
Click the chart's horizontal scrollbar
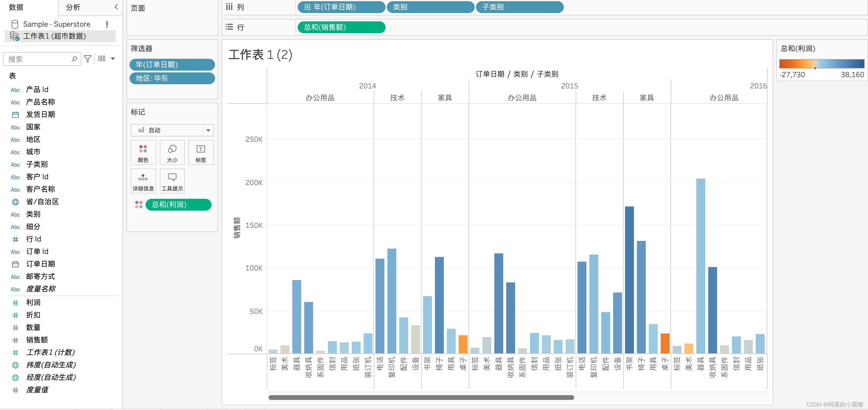421,398
